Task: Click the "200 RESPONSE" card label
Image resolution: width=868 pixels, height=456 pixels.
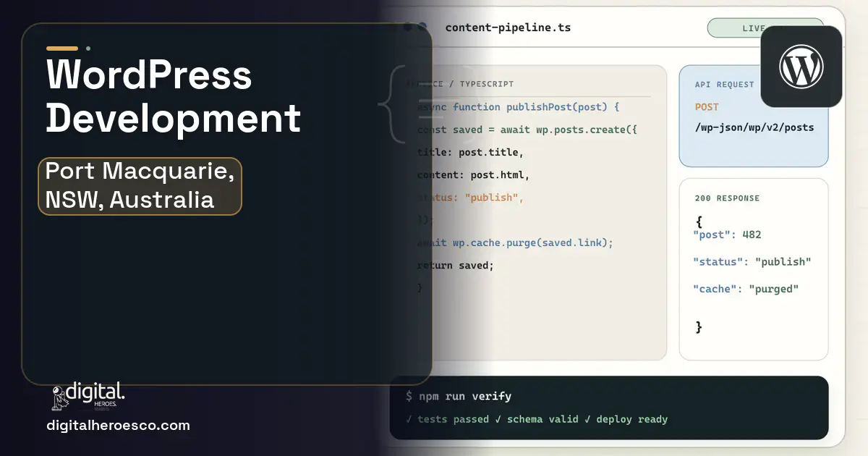Action: pos(727,198)
